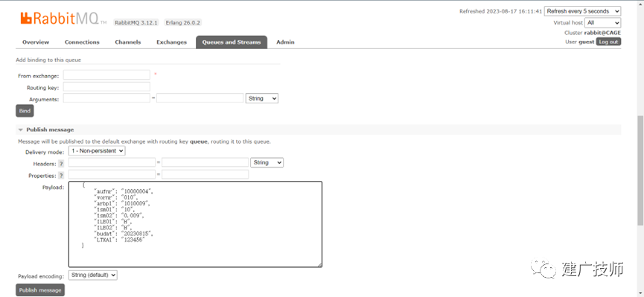The image size is (644, 297).
Task: Click the Log out button
Action: point(608,42)
